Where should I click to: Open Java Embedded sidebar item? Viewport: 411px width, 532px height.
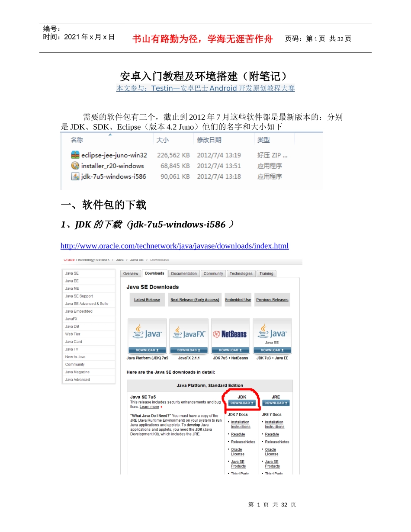click(89, 311)
